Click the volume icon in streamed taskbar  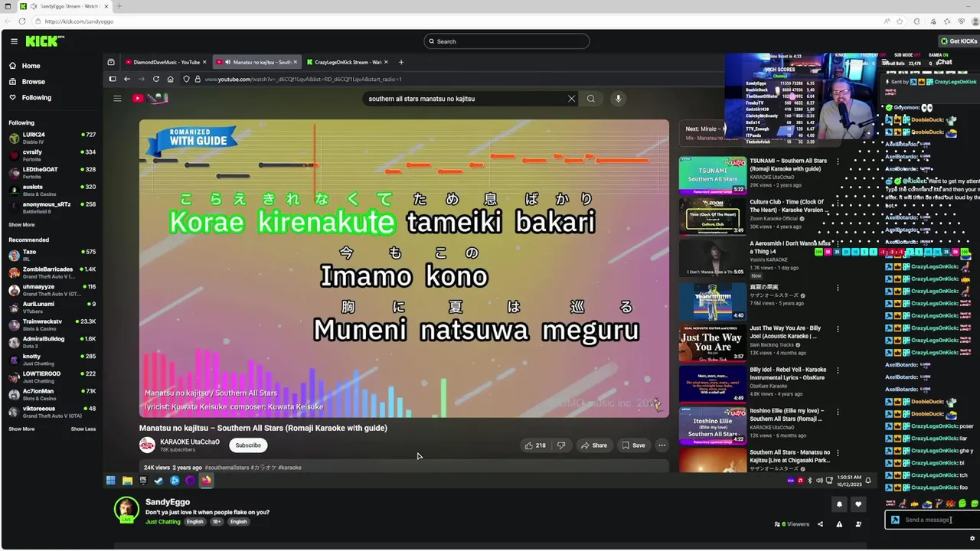click(x=819, y=481)
